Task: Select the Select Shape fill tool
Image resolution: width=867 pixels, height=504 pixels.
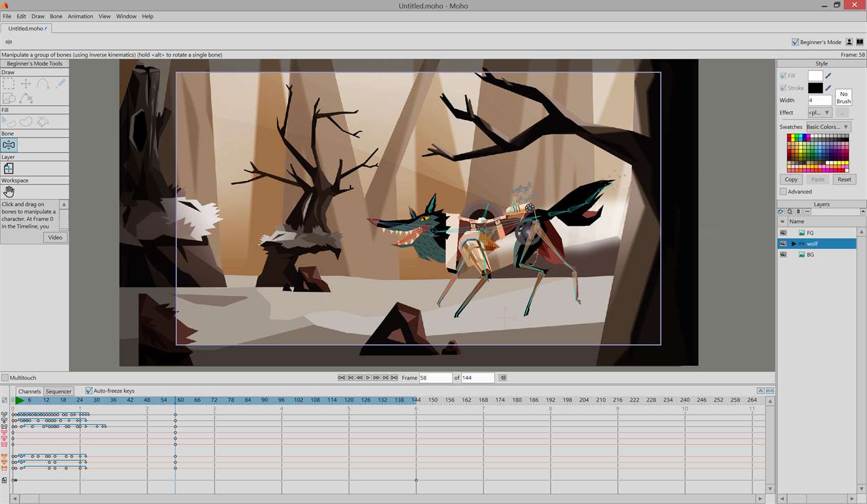Action: coord(9,122)
